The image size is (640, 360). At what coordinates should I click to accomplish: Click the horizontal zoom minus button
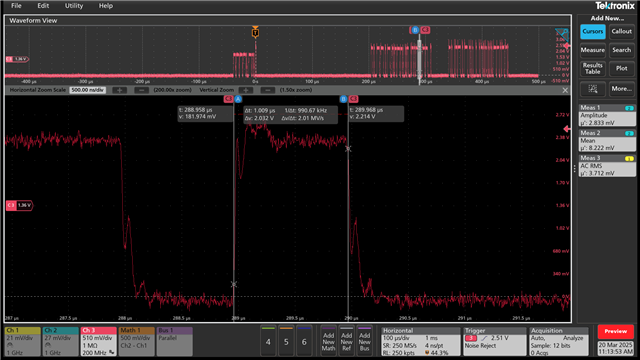coord(141,90)
